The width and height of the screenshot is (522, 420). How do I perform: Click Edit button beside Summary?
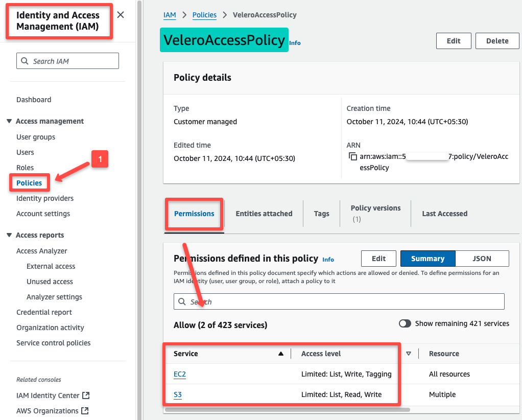pyautogui.click(x=378, y=259)
